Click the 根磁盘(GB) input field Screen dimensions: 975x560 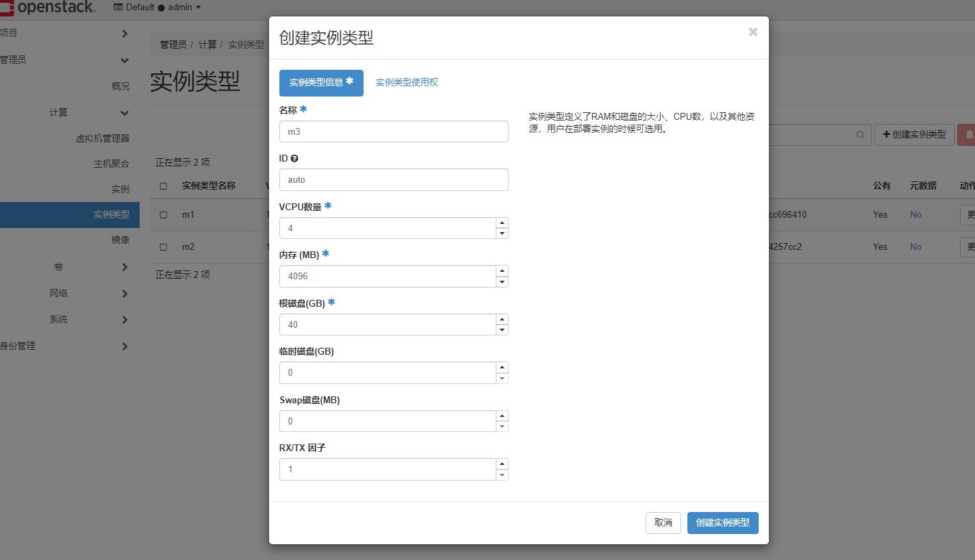(388, 324)
